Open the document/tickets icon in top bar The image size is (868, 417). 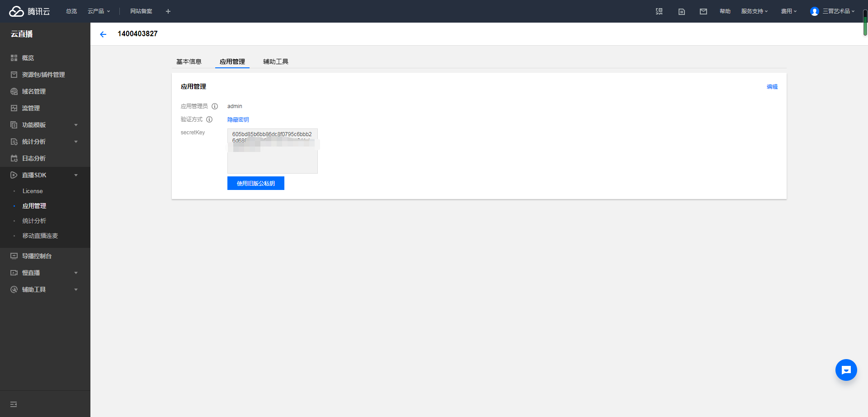(x=682, y=11)
